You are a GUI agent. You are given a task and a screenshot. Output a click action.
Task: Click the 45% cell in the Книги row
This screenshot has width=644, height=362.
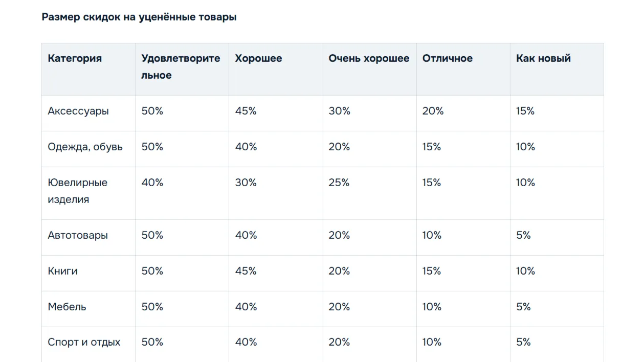246,271
